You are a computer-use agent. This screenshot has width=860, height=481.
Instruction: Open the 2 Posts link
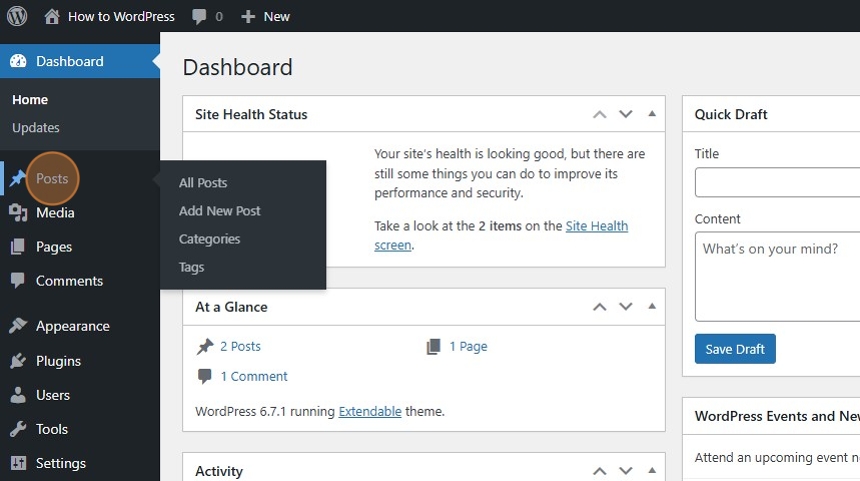tap(240, 346)
